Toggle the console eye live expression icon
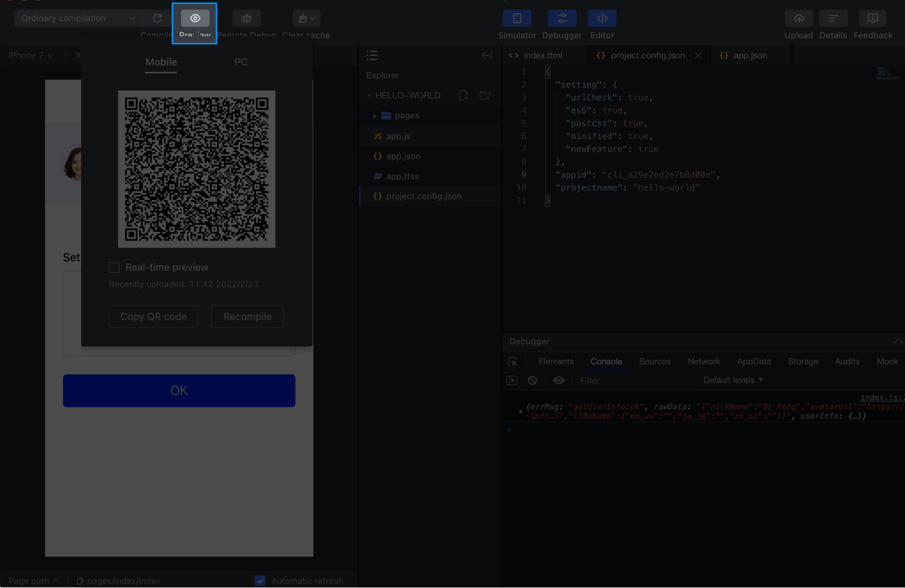The width and height of the screenshot is (905, 588). tap(558, 381)
